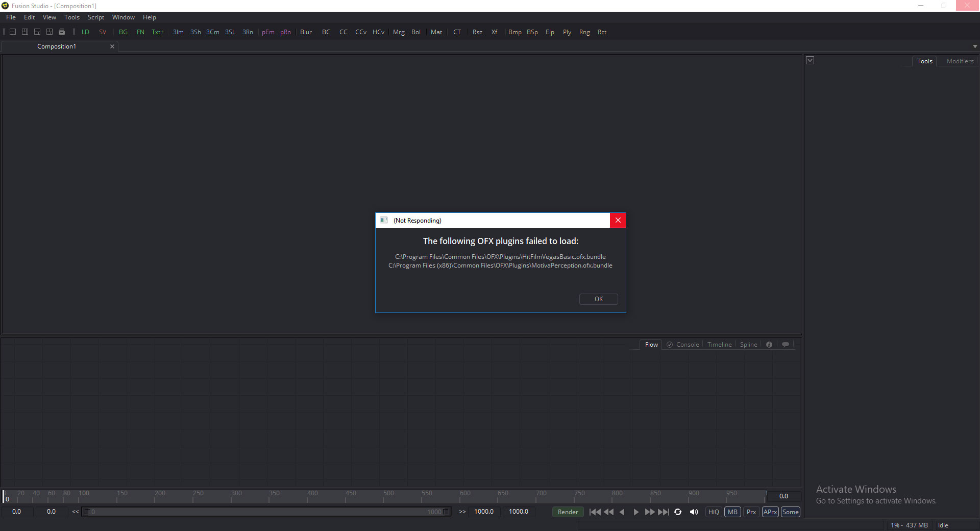Add a 3D Shape (3Sh) tool
This screenshot has height=531, width=980.
click(195, 32)
